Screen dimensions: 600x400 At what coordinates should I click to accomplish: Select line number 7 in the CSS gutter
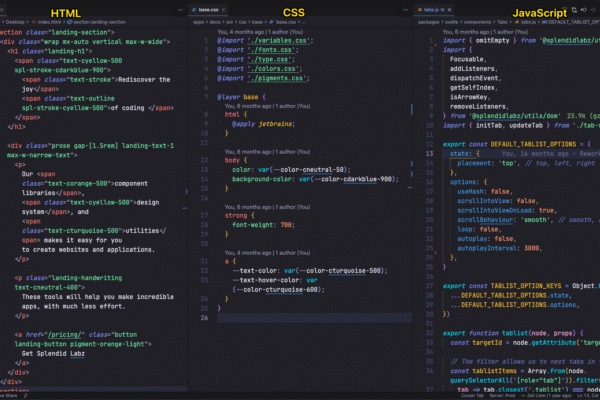(206, 97)
